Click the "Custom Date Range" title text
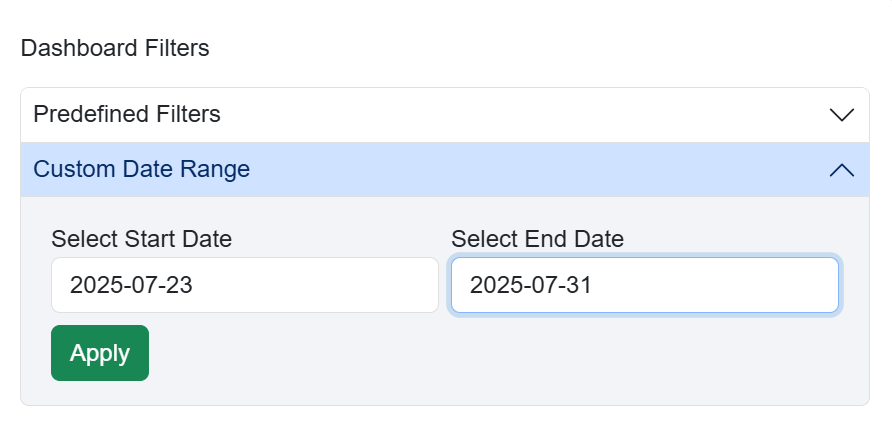The width and height of the screenshot is (892, 424). pos(141,170)
